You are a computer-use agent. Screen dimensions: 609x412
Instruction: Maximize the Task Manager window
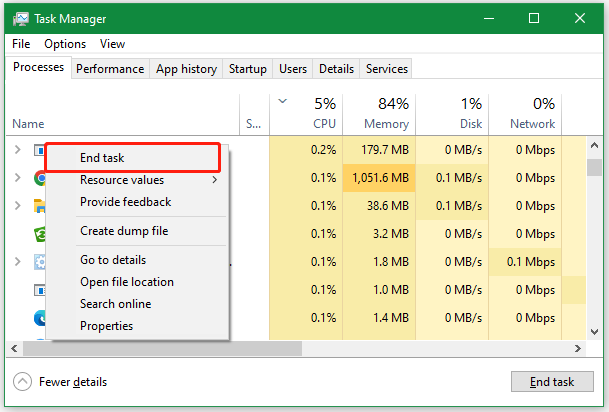tap(534, 18)
